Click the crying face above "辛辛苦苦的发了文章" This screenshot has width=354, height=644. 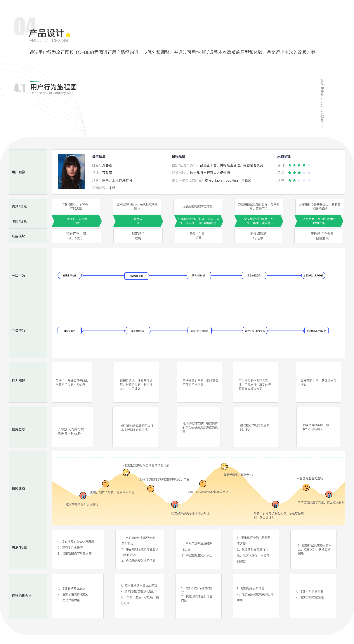[329, 494]
